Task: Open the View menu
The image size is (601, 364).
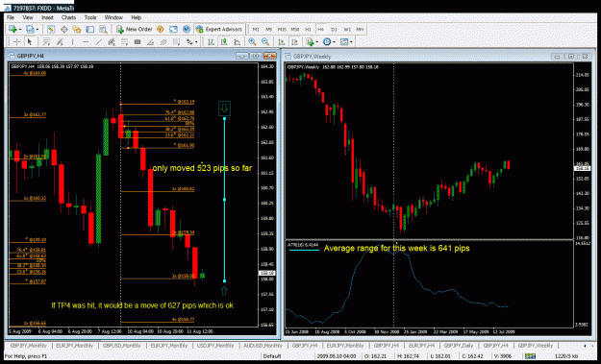Action: 28,17
